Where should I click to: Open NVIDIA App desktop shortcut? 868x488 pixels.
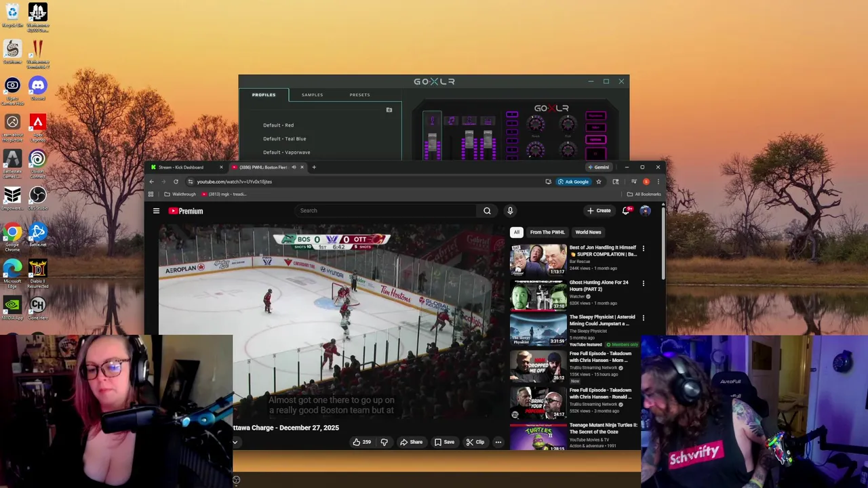click(12, 308)
